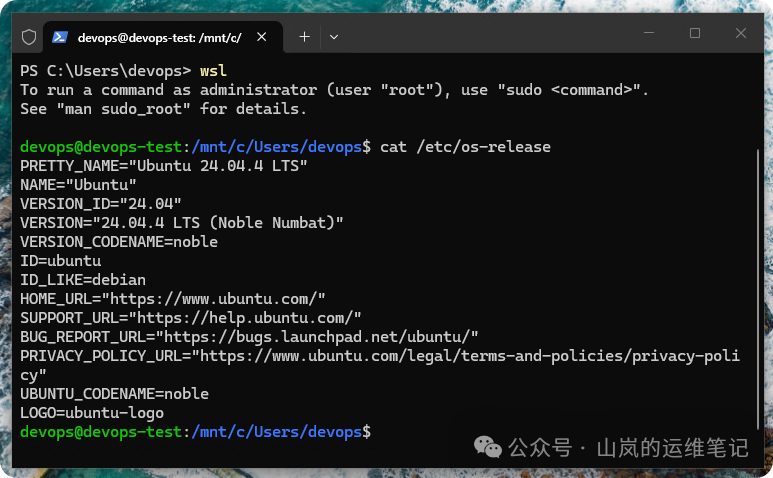The image size is (773, 478).
Task: Click the 'To run a command as administrator' line
Action: coord(334,90)
